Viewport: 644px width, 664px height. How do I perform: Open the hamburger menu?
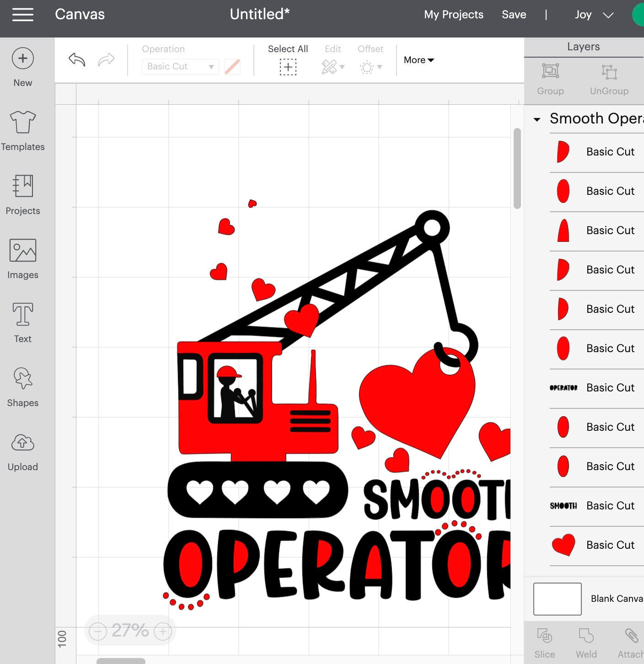pyautogui.click(x=22, y=14)
